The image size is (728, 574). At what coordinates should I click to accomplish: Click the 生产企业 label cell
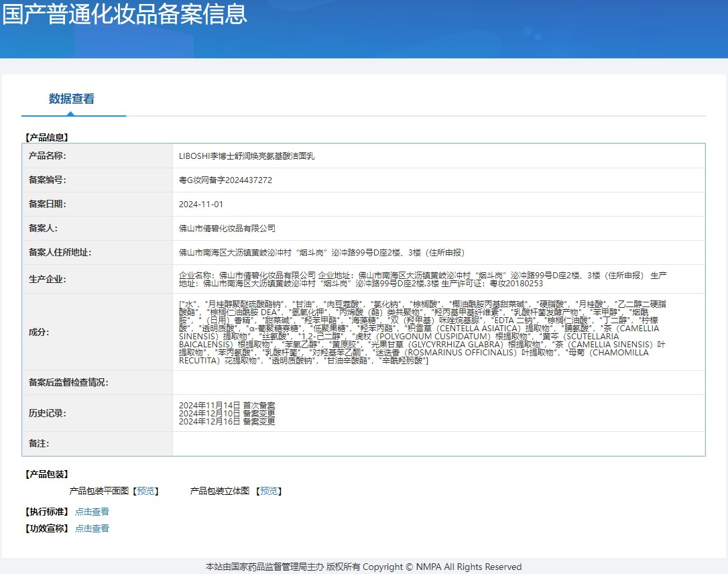coord(97,279)
